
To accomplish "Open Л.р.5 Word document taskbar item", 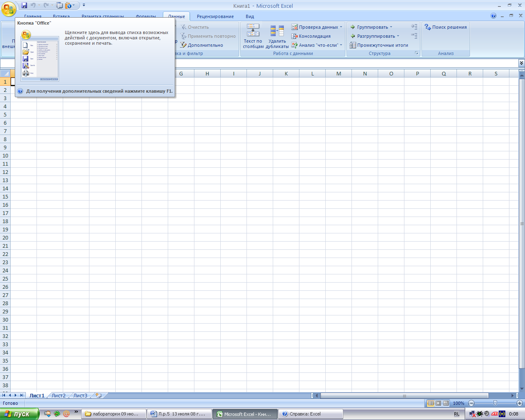I will (180, 414).
